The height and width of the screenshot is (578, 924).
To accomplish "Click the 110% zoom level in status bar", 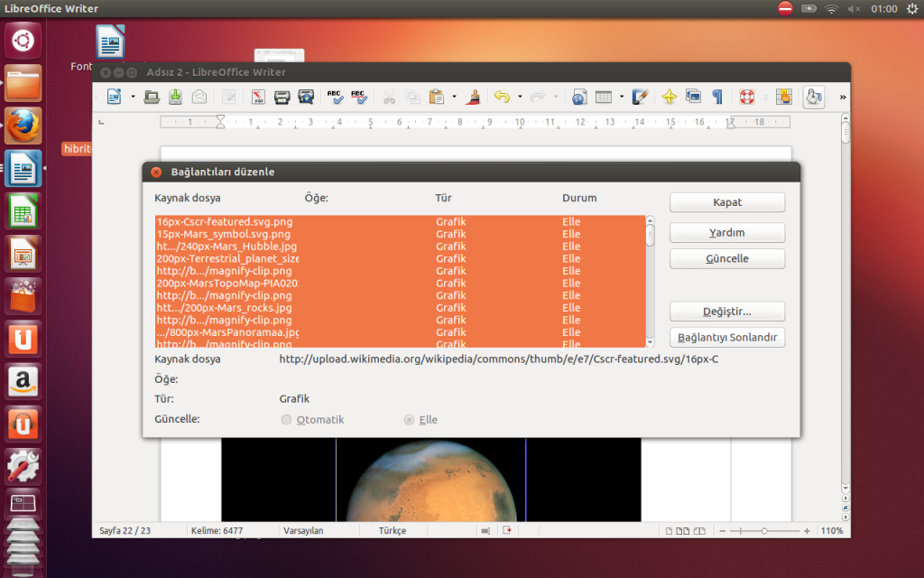I will click(832, 531).
